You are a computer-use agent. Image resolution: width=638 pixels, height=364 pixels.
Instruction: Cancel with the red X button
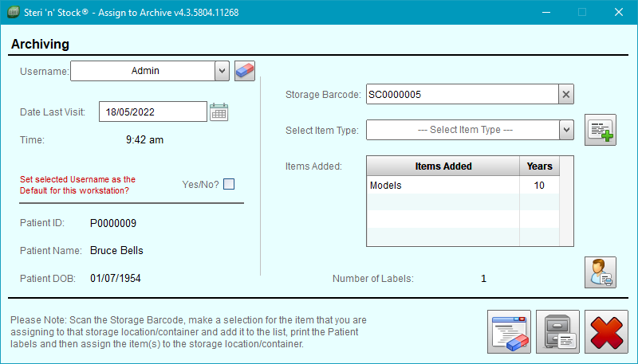[x=606, y=332]
